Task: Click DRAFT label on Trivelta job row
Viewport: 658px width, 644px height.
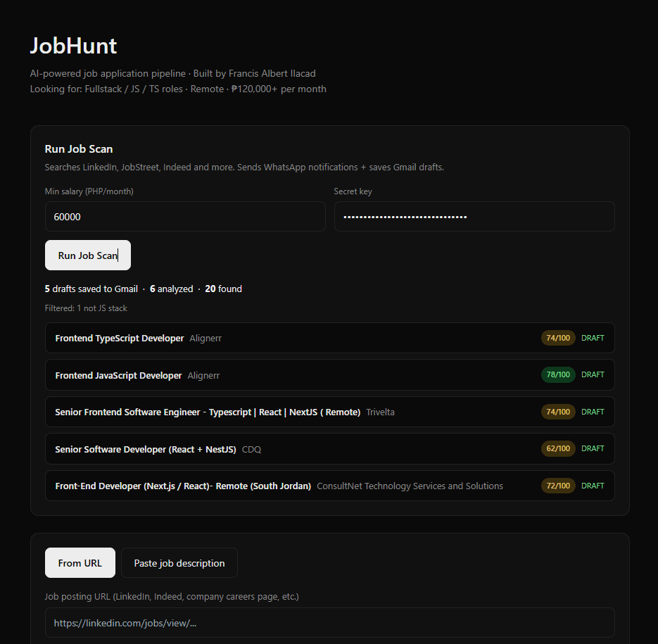Action: click(593, 412)
